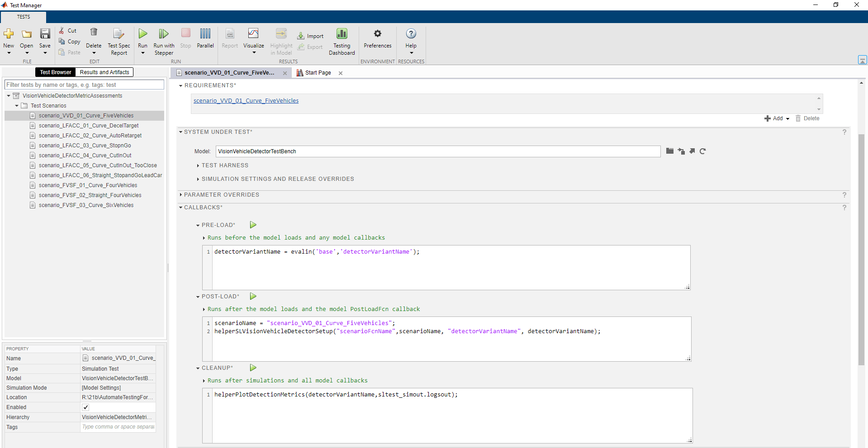The image size is (868, 448).
Task: Cut the selected test with scissors icon
Action: point(62,31)
